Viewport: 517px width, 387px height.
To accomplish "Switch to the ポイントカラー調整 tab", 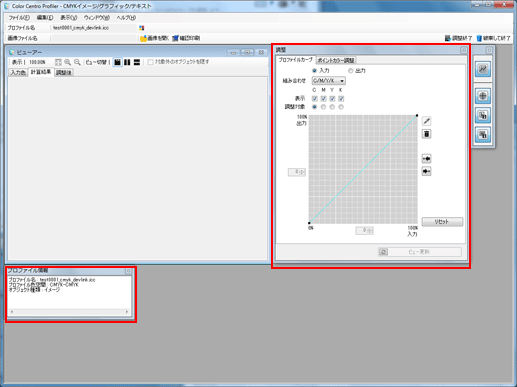I will (336, 60).
